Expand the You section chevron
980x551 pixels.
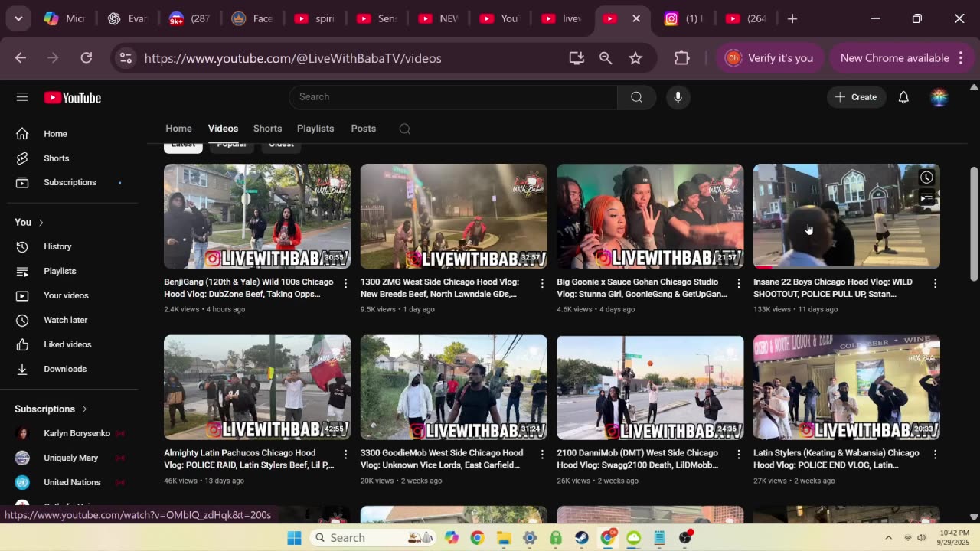click(41, 223)
